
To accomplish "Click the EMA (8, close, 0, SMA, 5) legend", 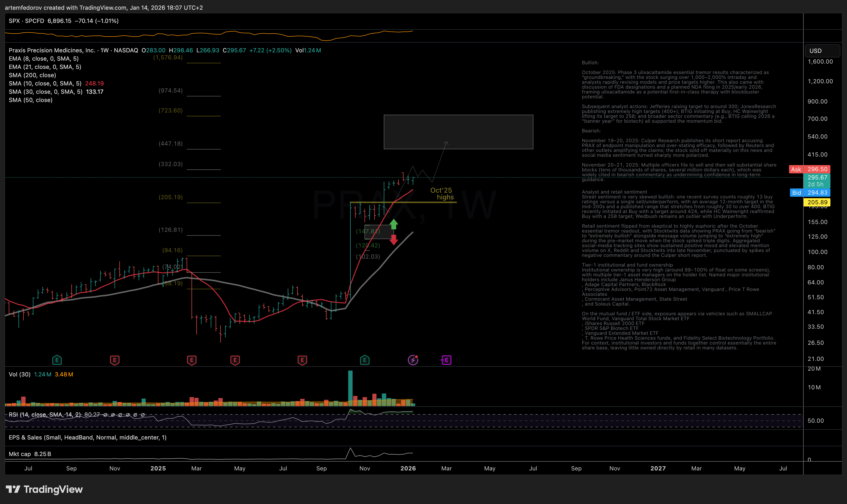I will point(44,58).
